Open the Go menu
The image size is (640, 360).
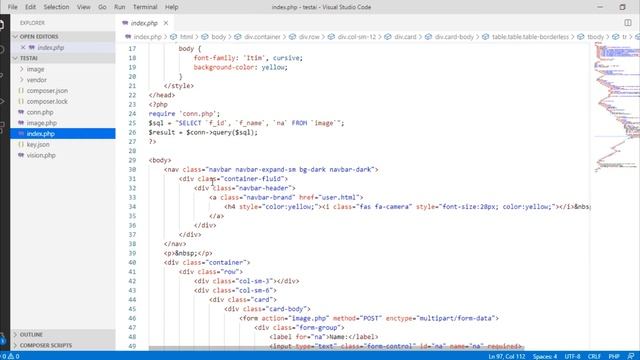pyautogui.click(x=102, y=7)
